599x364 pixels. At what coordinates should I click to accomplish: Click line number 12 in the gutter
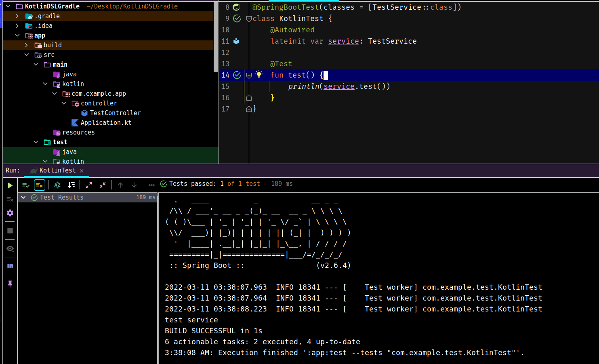(x=225, y=53)
